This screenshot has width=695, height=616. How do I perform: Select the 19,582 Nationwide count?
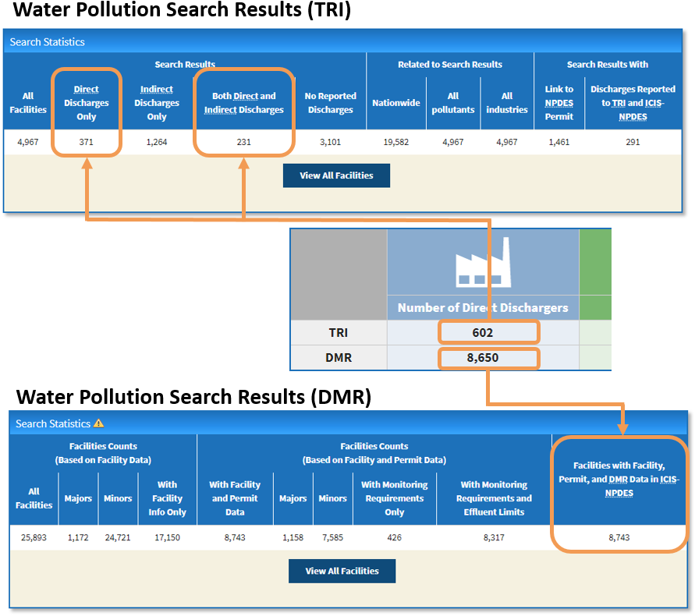[395, 142]
